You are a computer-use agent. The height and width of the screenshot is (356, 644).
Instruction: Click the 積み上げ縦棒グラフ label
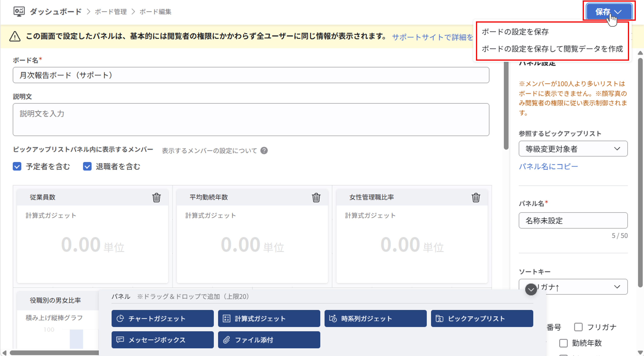(54, 318)
